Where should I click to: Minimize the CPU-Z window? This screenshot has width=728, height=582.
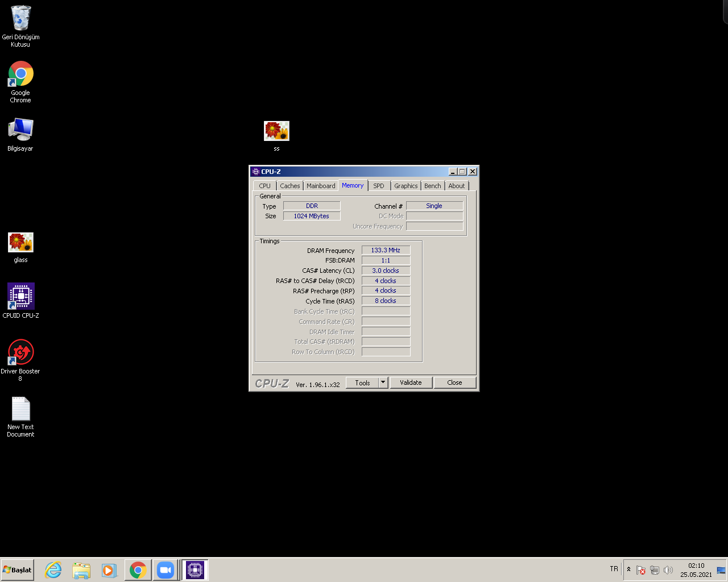point(453,172)
